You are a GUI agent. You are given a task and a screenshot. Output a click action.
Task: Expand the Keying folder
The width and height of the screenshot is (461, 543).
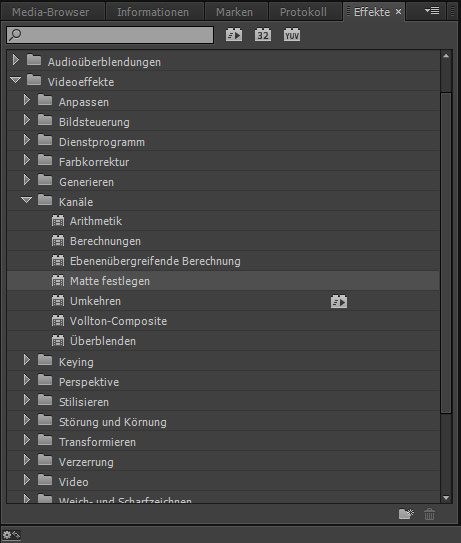(26, 360)
